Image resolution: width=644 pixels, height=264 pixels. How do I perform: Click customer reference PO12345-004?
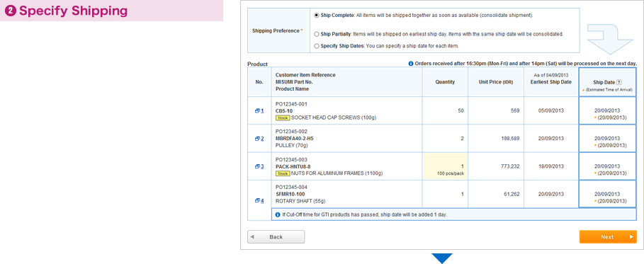291,188
